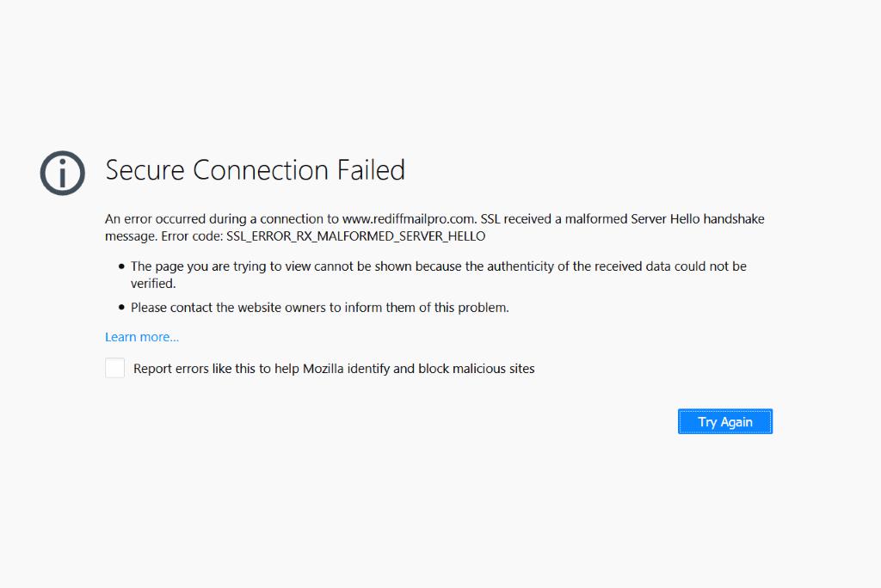
Task: Click the "Report errors like this" checkbox label
Action: 334,369
